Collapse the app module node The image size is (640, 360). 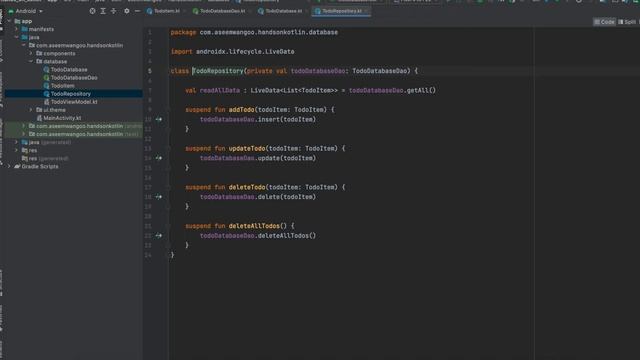9,21
